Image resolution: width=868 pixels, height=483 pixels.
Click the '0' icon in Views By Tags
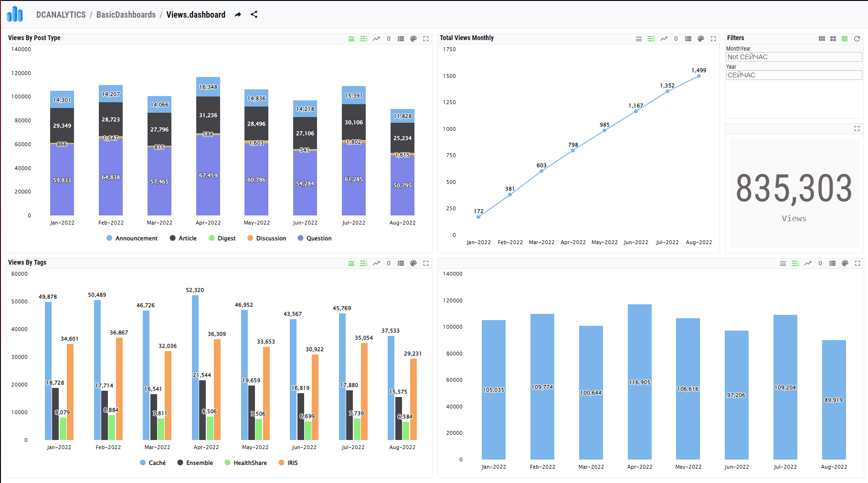click(x=389, y=263)
